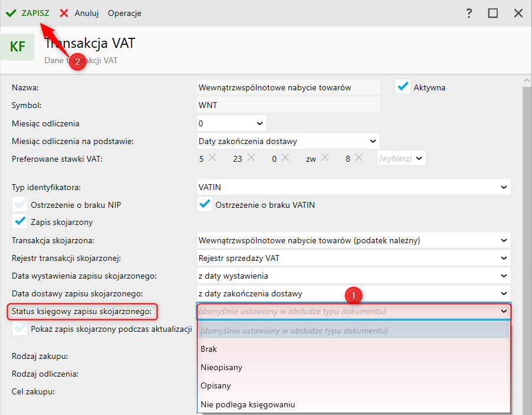Click the 'Rodzaj odliczenia:' label
Image resolution: width=532 pixels, height=415 pixels.
click(45, 374)
